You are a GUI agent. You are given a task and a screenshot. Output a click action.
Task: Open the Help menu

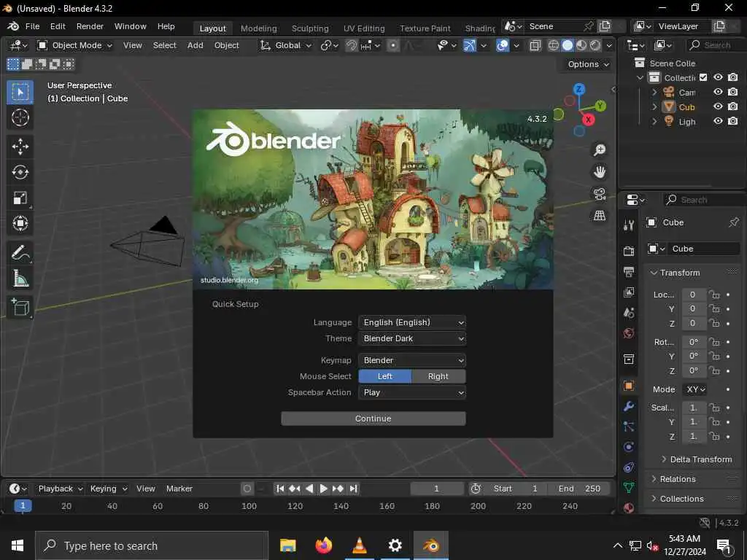pyautogui.click(x=166, y=26)
